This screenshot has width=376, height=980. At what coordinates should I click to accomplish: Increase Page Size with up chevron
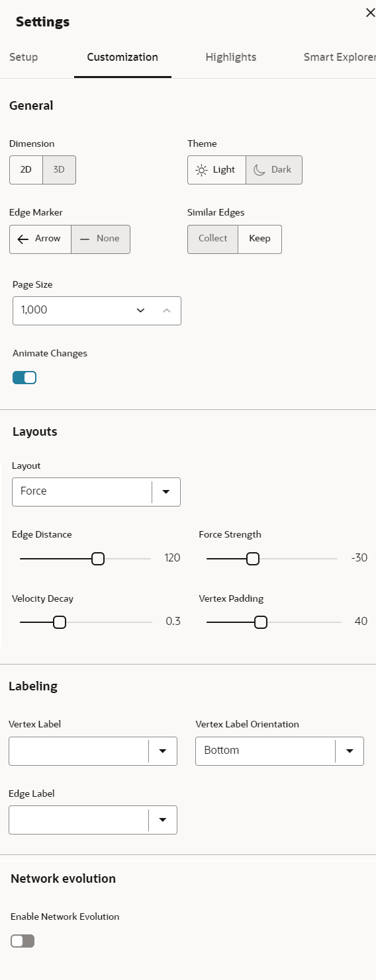167,310
